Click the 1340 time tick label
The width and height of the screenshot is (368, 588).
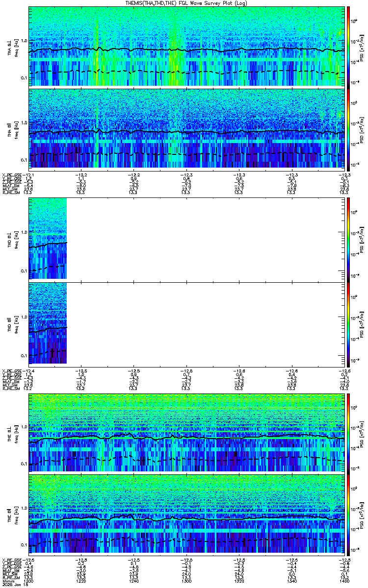point(291,581)
